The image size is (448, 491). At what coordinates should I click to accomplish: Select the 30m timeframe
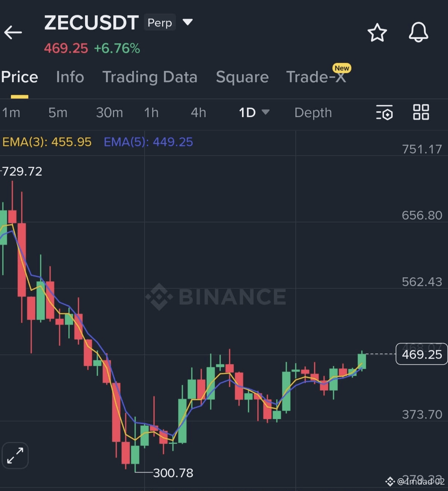(x=109, y=113)
